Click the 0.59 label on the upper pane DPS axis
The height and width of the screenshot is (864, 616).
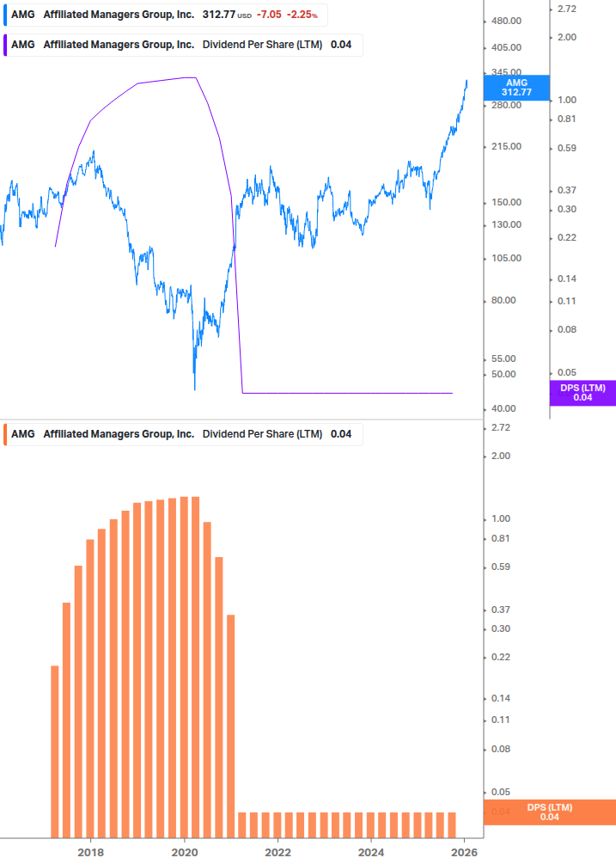pyautogui.click(x=567, y=148)
